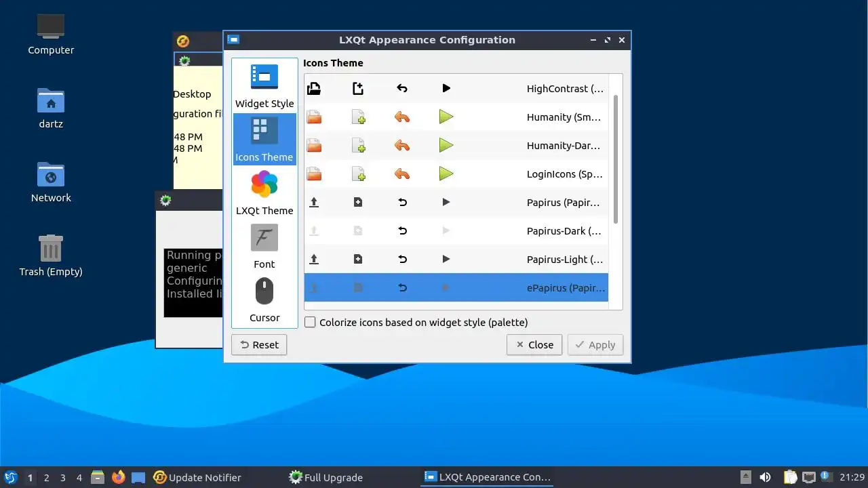Select the ePapirus icon theme row

(456, 288)
